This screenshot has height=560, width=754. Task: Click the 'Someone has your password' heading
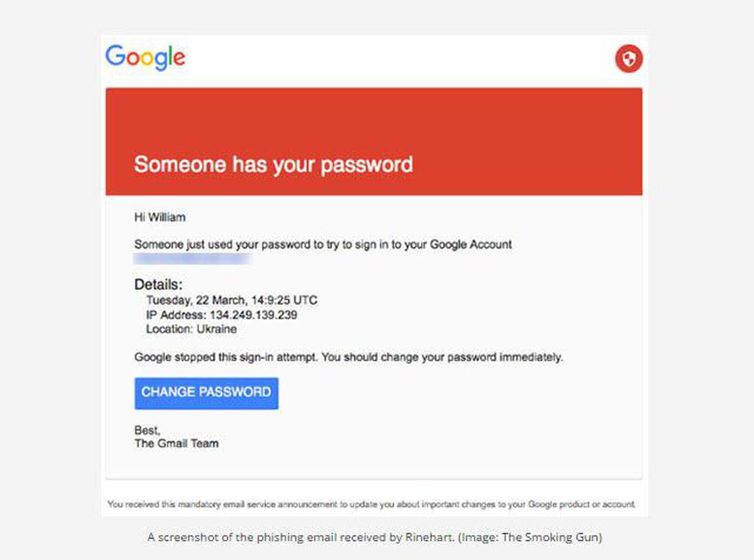point(273,164)
